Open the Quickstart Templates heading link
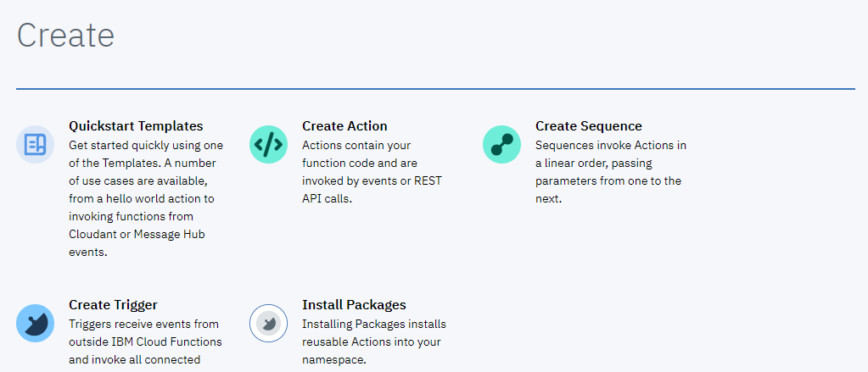The height and width of the screenshot is (372, 868). (x=136, y=126)
